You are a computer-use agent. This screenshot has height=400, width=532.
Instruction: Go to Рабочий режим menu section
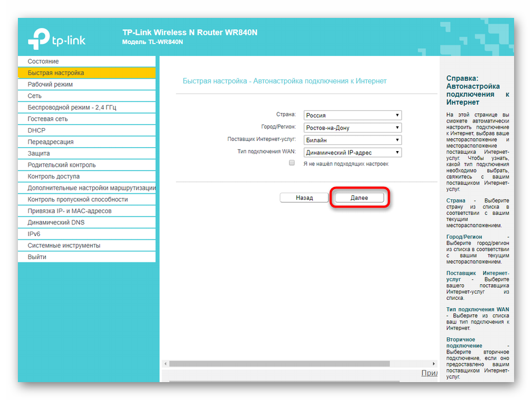[50, 84]
